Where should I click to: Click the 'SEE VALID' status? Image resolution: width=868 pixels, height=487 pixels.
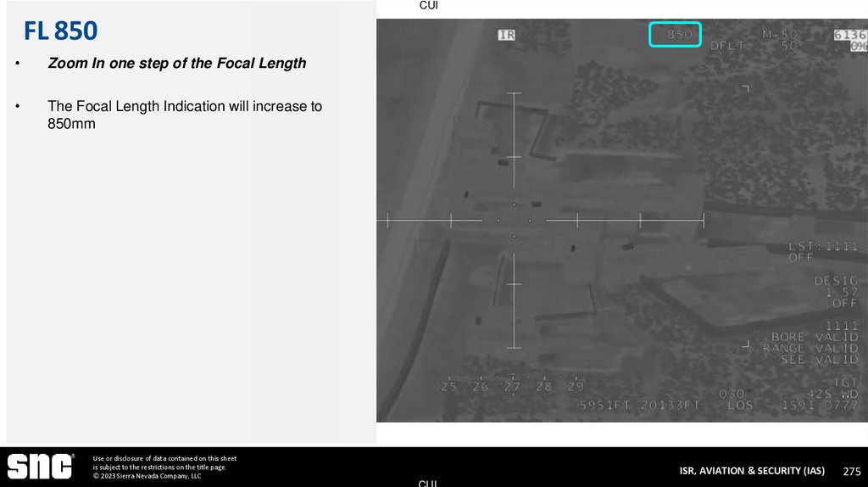point(820,360)
